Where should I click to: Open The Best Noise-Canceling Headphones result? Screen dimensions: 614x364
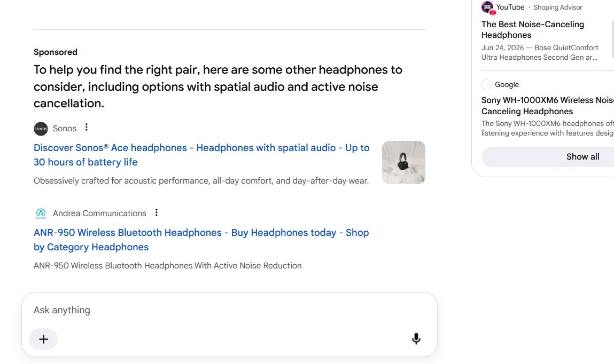[533, 30]
